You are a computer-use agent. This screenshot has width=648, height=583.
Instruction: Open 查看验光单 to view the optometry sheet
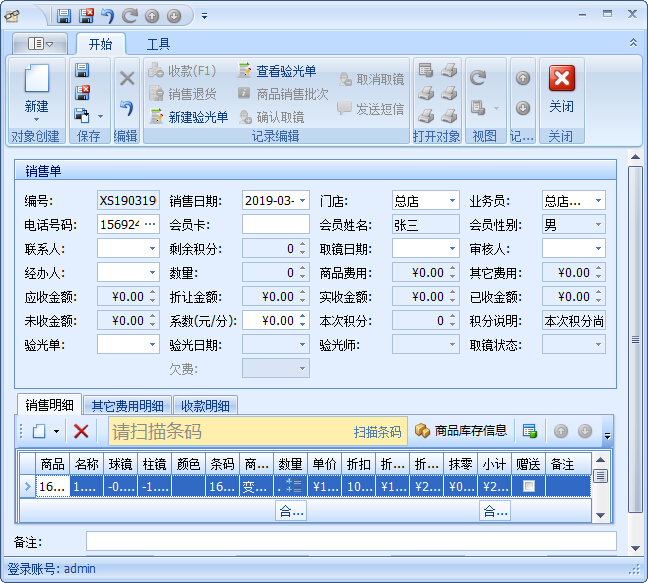[x=276, y=71]
